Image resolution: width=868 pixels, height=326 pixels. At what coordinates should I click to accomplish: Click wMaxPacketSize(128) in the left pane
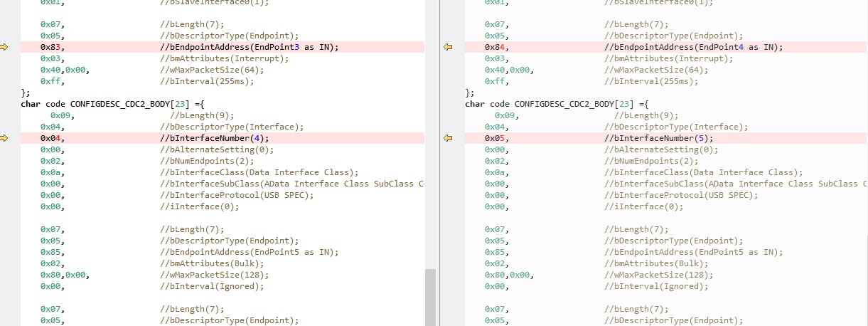215,275
